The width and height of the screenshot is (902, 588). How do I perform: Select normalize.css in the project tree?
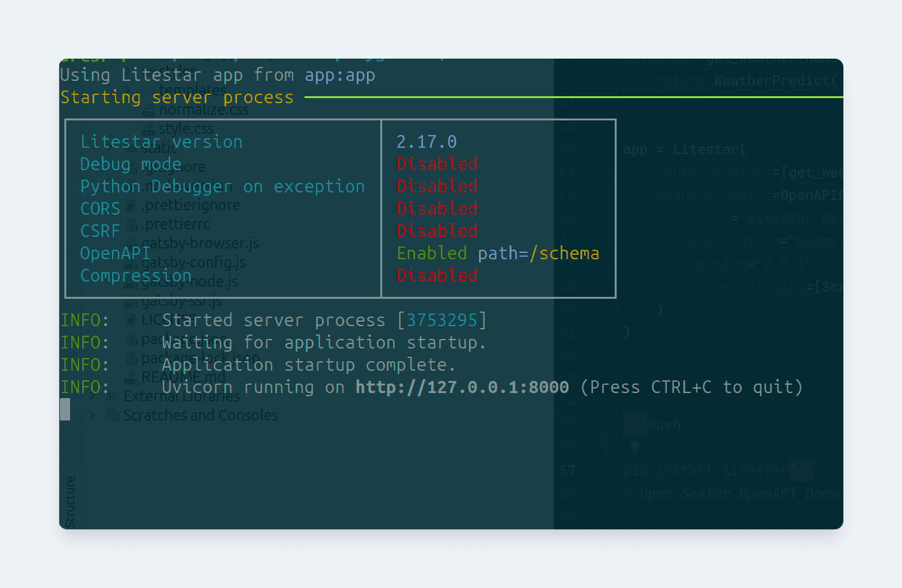(204, 110)
